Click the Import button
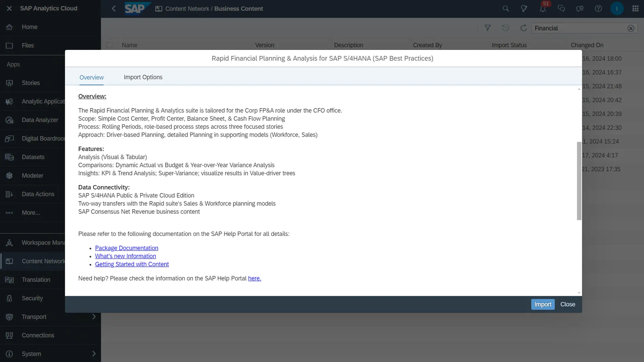 pos(543,304)
